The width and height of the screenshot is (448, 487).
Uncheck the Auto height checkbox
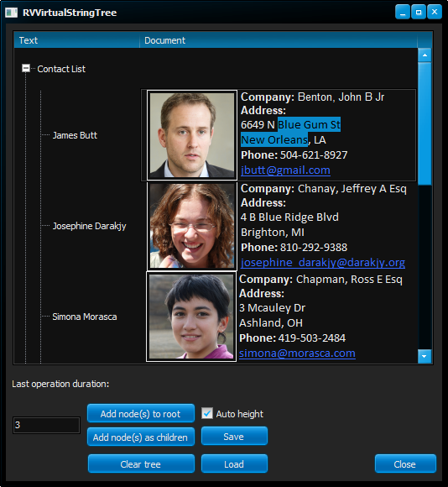tap(207, 413)
